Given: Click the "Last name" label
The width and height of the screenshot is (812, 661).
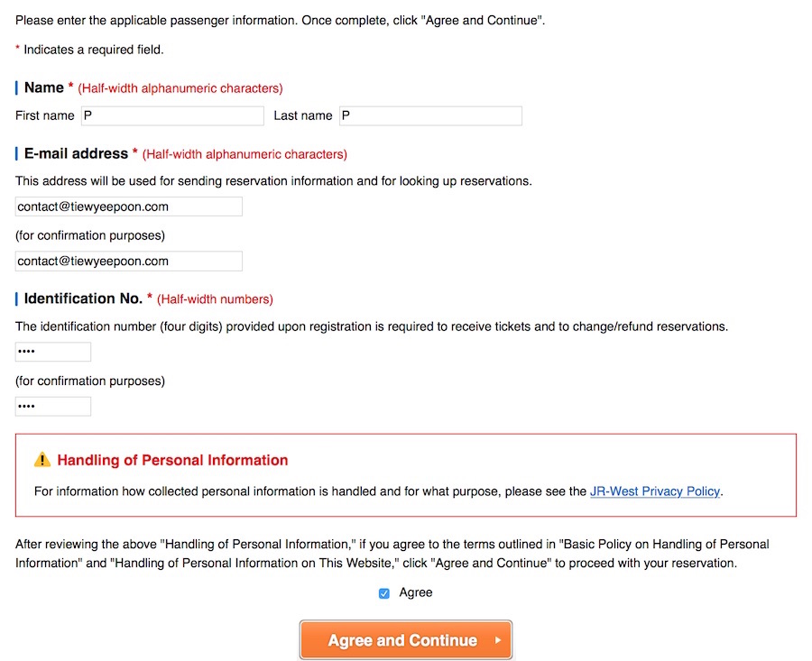Looking at the screenshot, I should 303,115.
